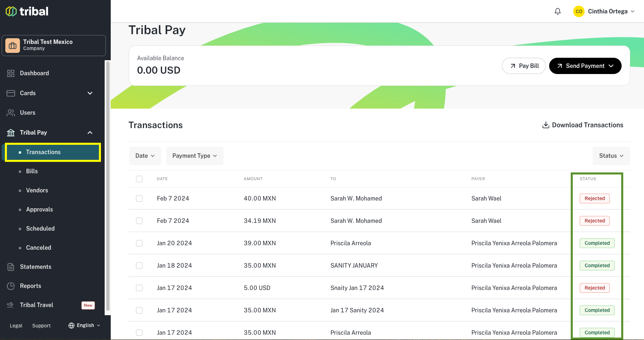Click the Statements document icon
Screen dimensions: 644x340
(x=11, y=267)
